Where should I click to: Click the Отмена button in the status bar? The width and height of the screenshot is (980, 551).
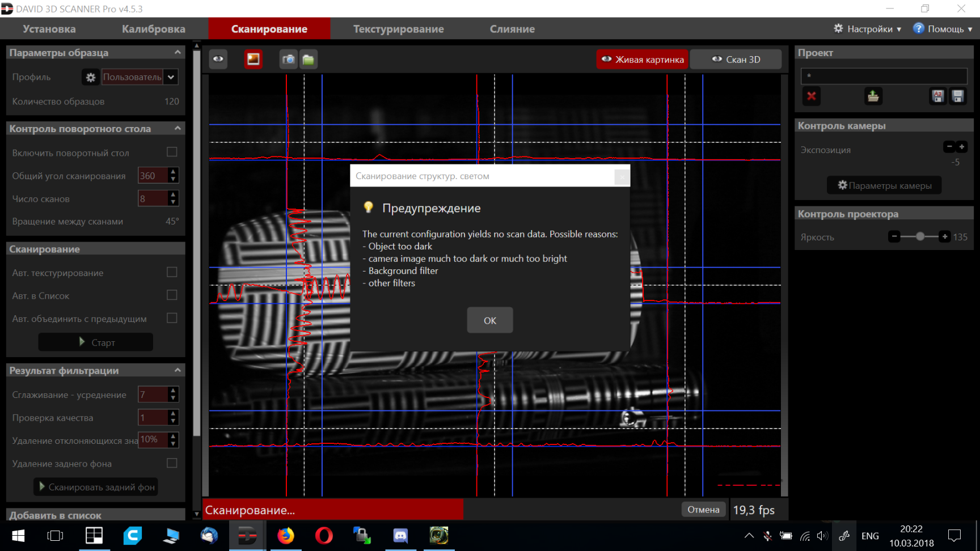click(x=703, y=510)
